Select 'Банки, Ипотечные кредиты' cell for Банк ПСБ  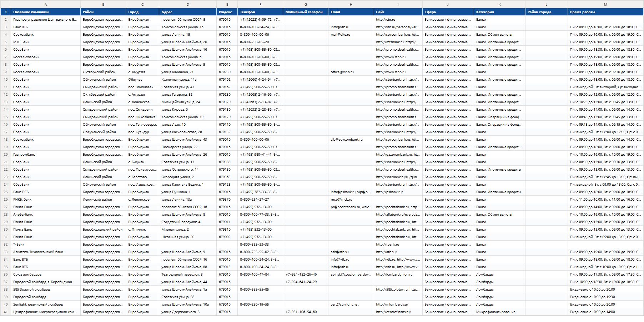point(499,192)
